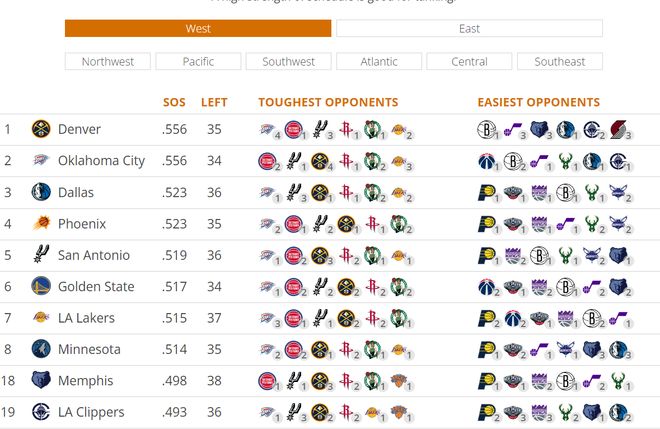Screen dimensions: 660x429
Task: Select the West conference tab
Action: click(x=198, y=28)
